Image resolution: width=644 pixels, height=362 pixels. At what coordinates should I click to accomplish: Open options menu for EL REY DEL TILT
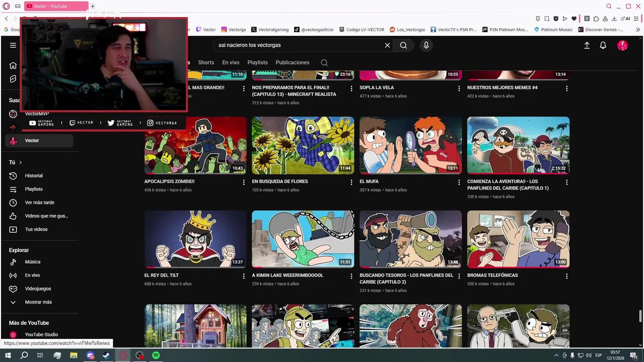click(x=244, y=277)
